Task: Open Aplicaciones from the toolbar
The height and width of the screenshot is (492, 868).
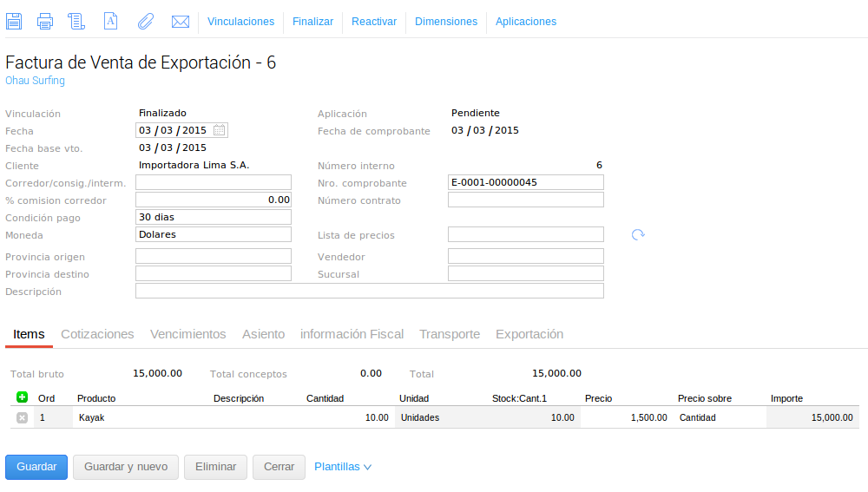Action: [x=526, y=22]
